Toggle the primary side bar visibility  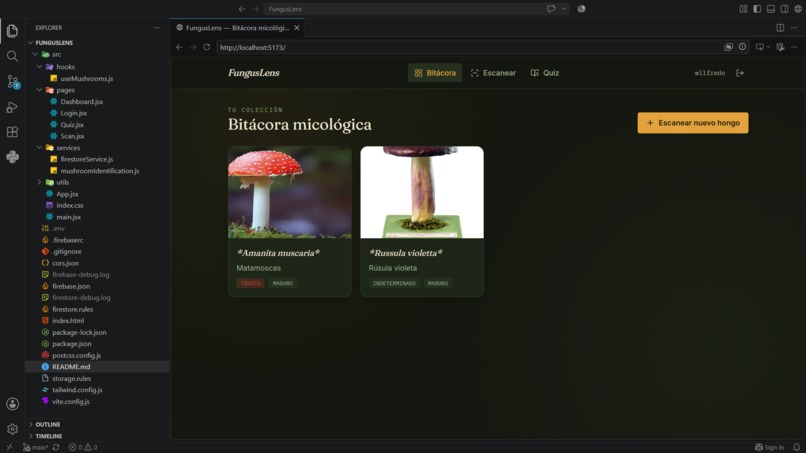(x=757, y=9)
